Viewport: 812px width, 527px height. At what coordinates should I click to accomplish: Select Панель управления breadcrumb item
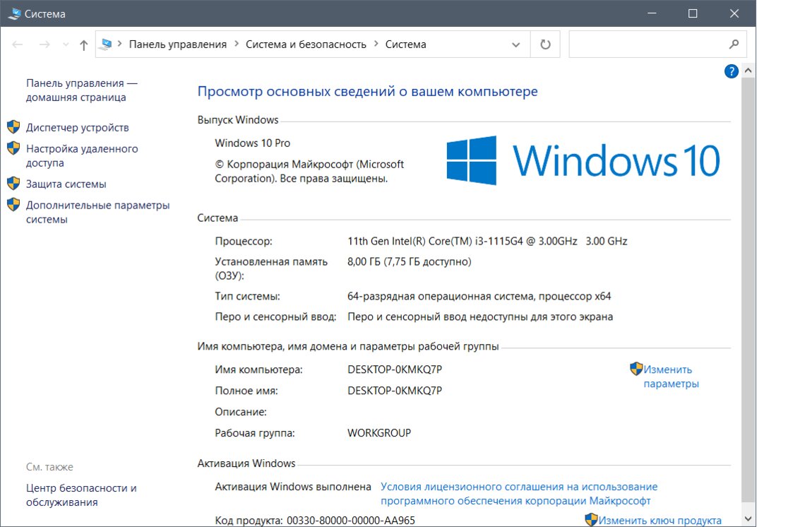(x=177, y=45)
